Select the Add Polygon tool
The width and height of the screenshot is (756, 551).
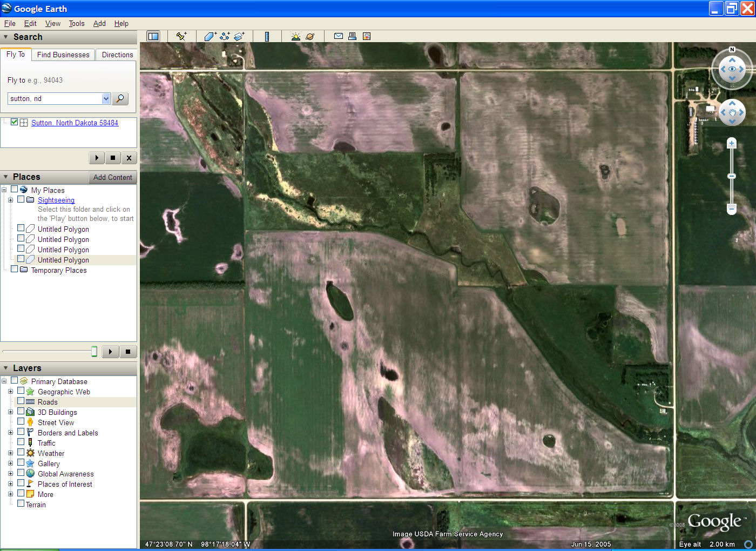tap(210, 36)
